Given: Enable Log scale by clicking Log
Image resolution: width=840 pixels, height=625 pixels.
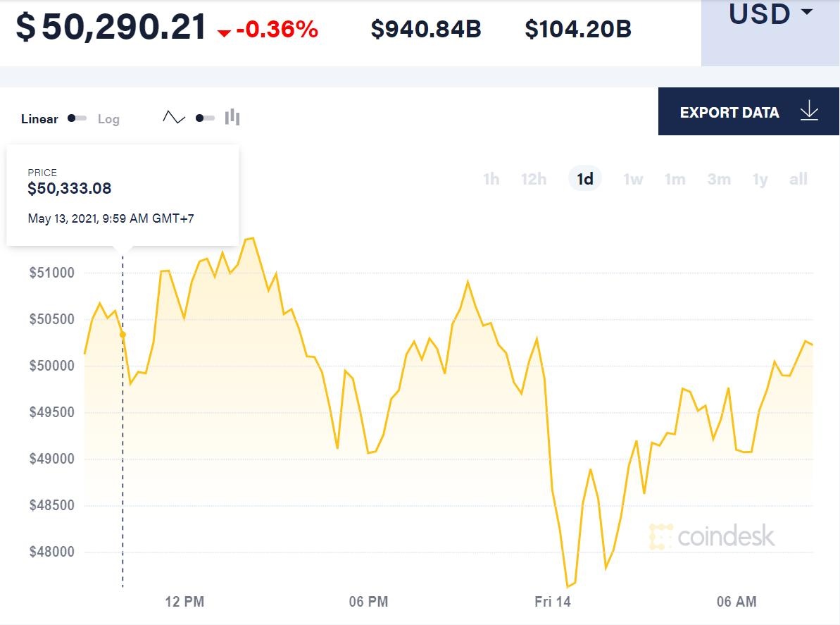Looking at the screenshot, I should pyautogui.click(x=108, y=119).
